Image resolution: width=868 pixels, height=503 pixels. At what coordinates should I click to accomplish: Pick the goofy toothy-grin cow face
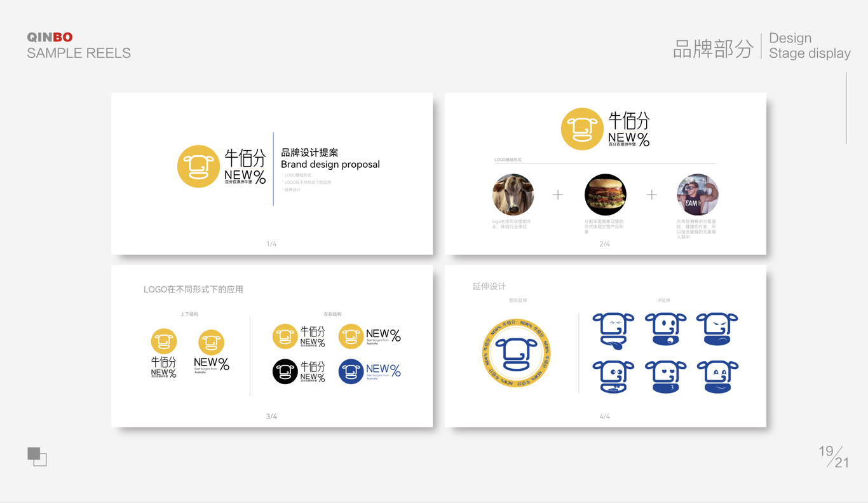(x=613, y=377)
